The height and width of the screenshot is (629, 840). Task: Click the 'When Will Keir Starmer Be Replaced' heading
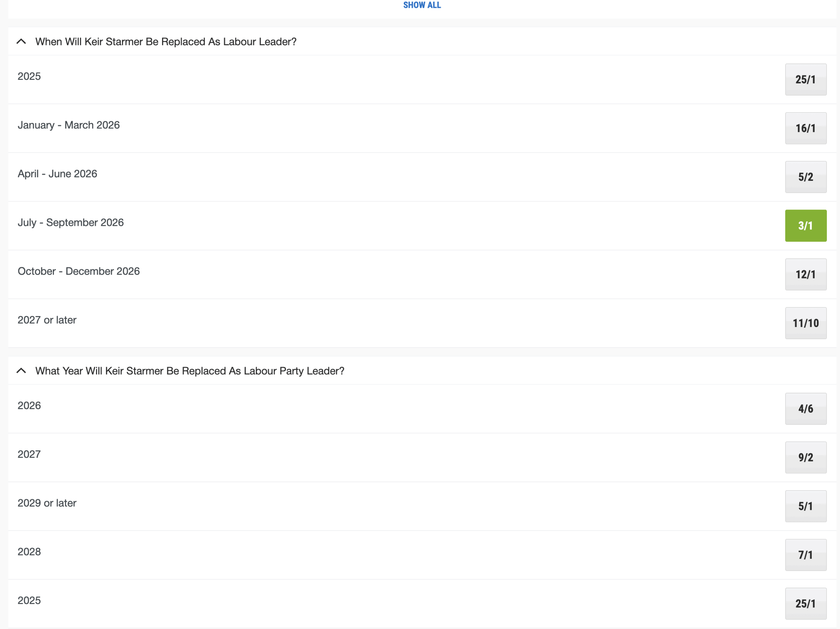coord(166,41)
